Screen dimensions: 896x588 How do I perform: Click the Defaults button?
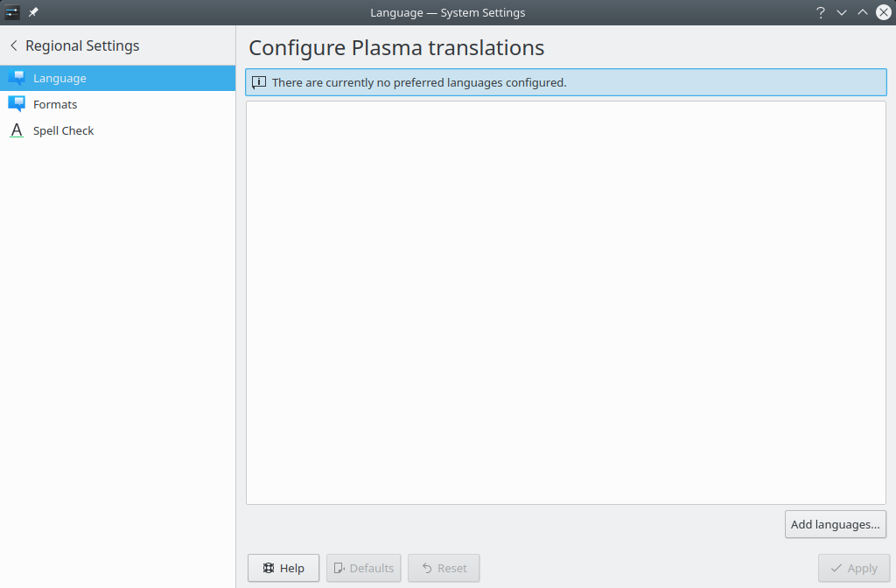point(363,568)
